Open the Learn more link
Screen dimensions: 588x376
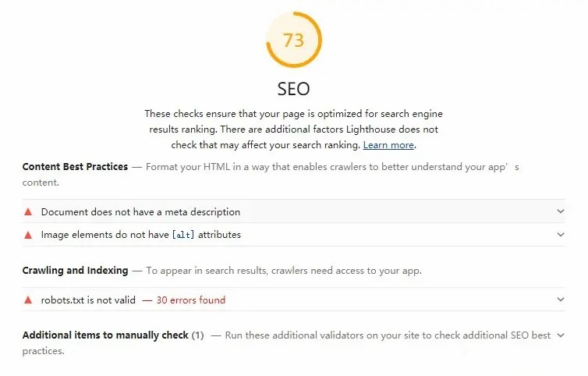tap(388, 145)
